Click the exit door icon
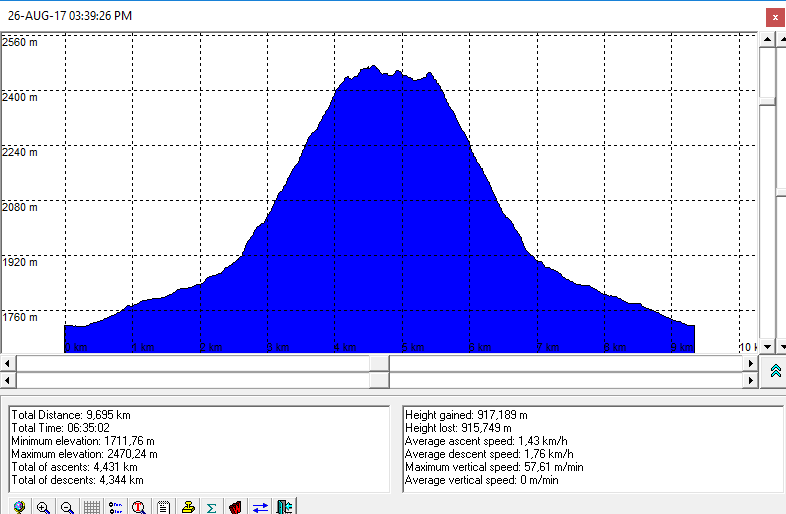Screen dimensions: 786x514 tap(284, 506)
